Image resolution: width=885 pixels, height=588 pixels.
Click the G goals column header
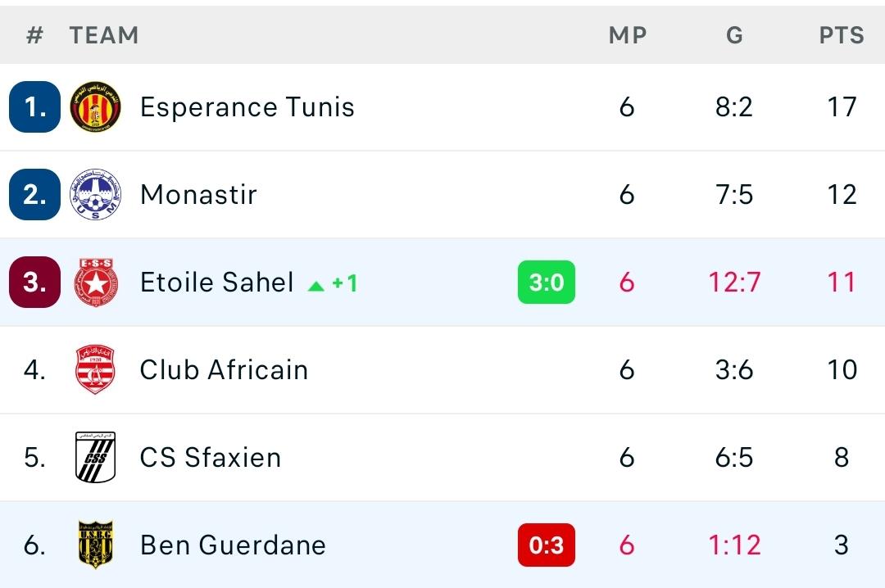click(734, 35)
